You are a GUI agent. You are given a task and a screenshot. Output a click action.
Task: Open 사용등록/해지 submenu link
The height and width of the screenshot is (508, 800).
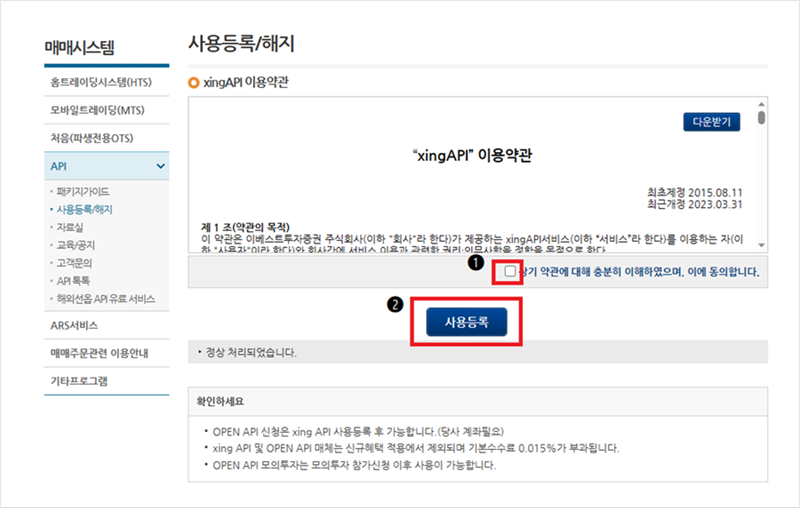(85, 210)
